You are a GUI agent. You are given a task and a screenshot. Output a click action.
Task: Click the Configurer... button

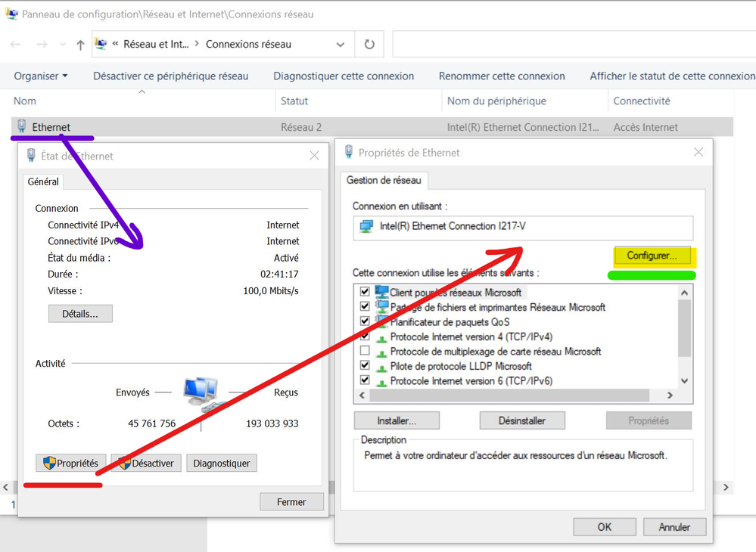click(652, 256)
